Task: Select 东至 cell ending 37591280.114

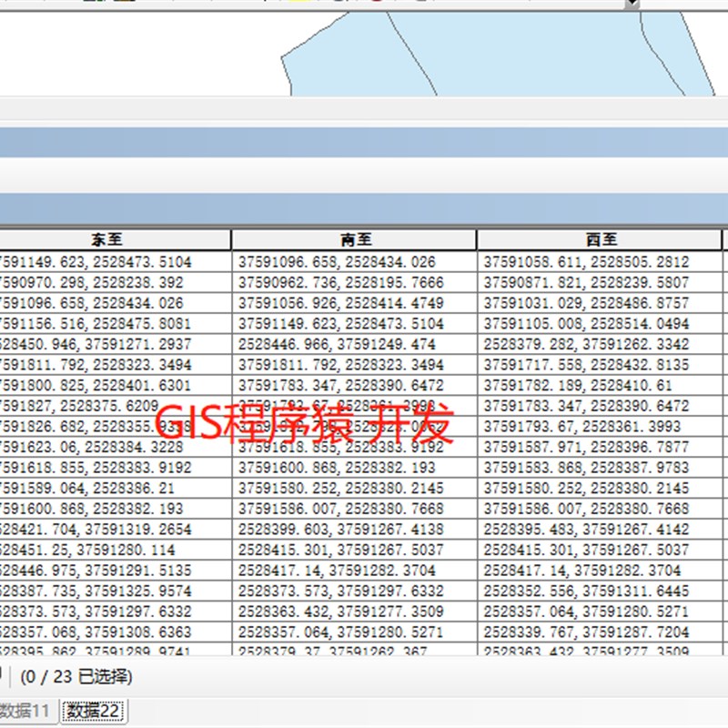Action: 116,550
